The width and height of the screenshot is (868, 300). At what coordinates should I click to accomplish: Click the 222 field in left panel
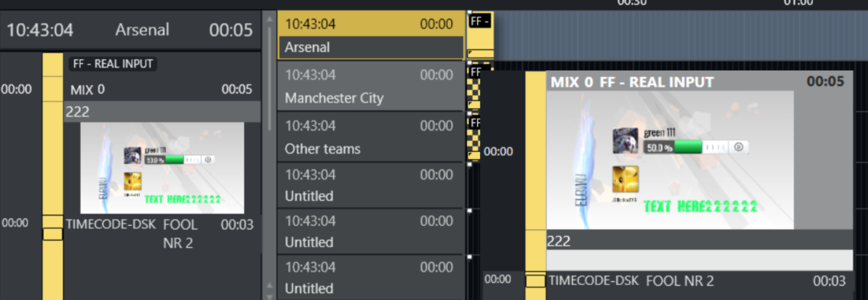tap(162, 112)
